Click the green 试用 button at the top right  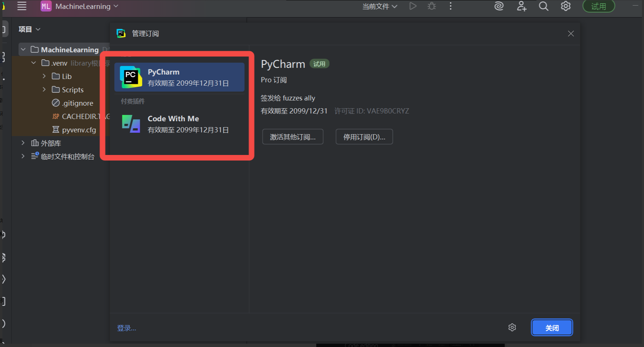tap(599, 6)
